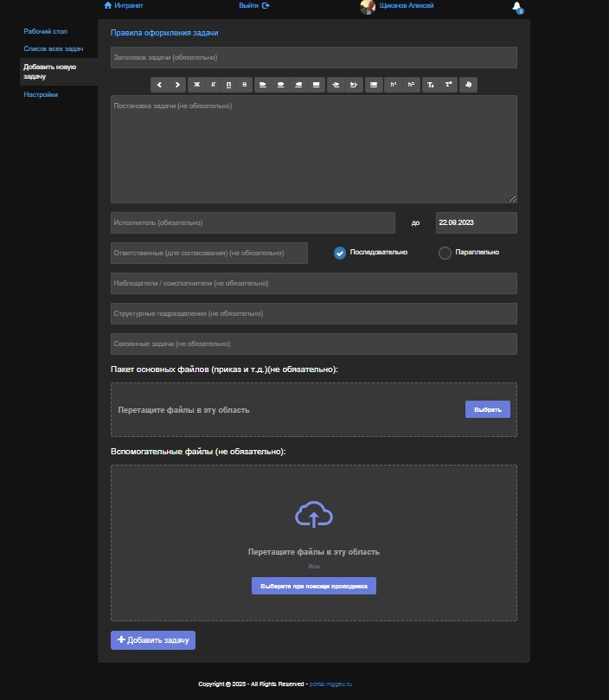
Task: Click the cloud upload icon
Action: coord(314,516)
